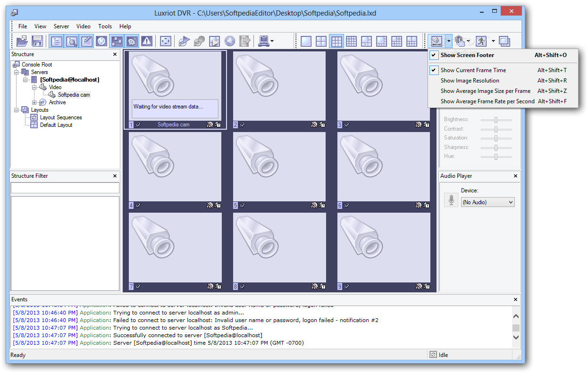Toggle the pin icon on camera cell 9
The image size is (588, 373).
346,286
